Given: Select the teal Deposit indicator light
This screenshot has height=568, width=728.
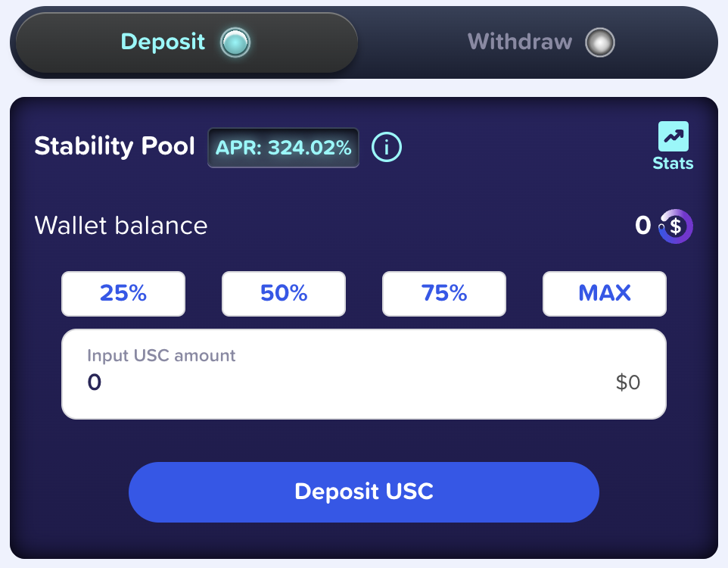Looking at the screenshot, I should (235, 42).
